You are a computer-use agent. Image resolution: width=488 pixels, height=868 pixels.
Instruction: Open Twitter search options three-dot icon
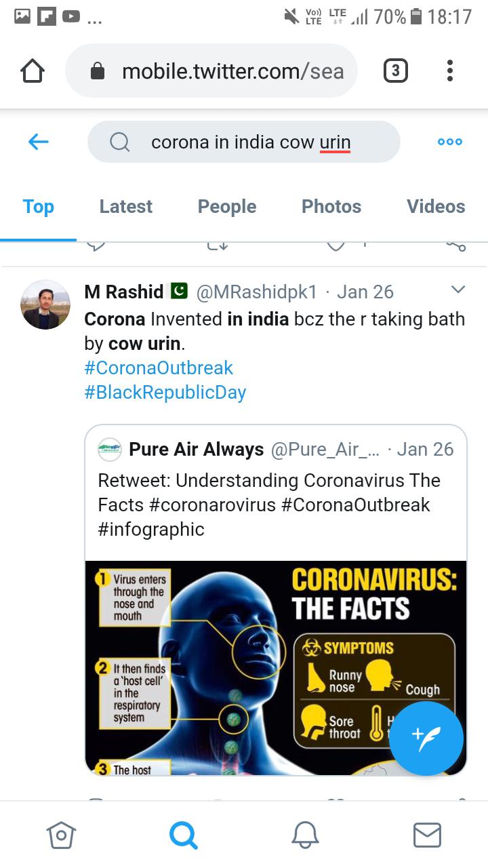[450, 142]
